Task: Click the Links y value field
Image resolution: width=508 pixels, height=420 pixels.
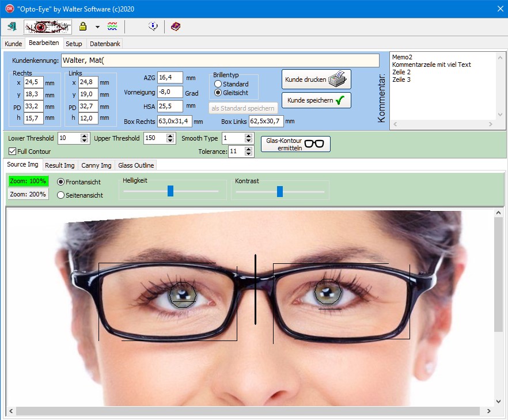Action: [x=89, y=94]
